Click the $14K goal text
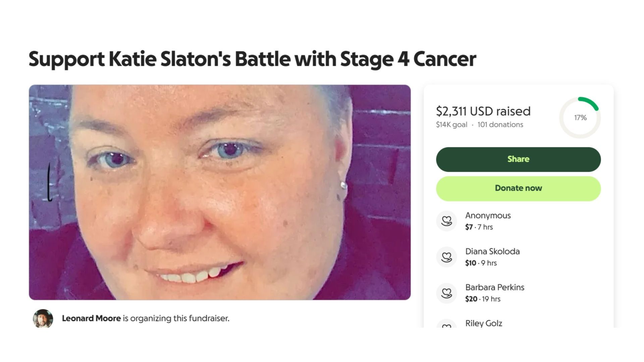Image resolution: width=644 pixels, height=362 pixels. click(x=451, y=125)
